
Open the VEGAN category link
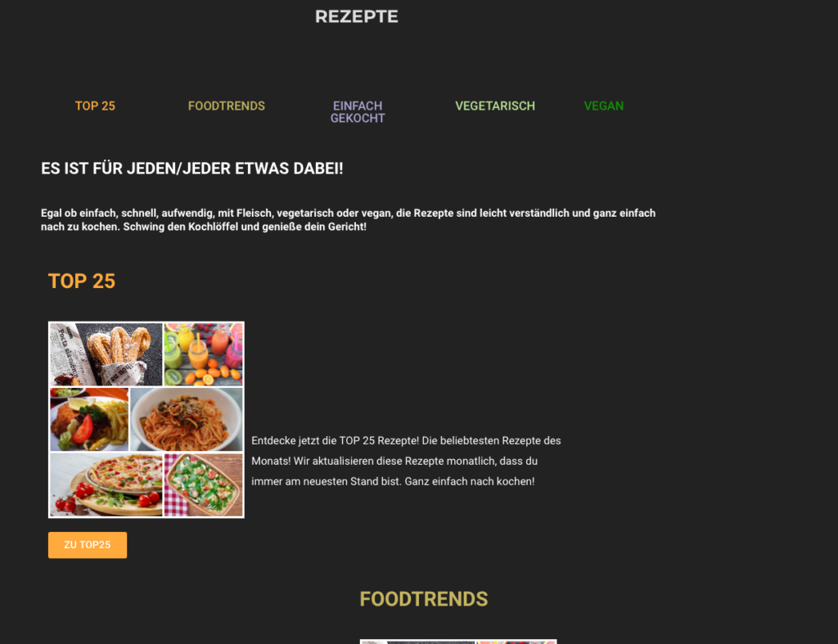[x=603, y=106]
